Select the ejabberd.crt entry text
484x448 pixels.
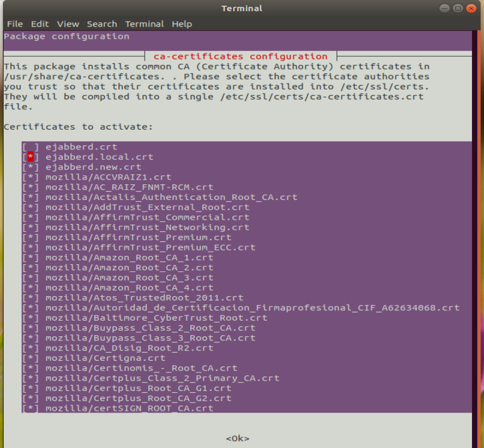82,147
